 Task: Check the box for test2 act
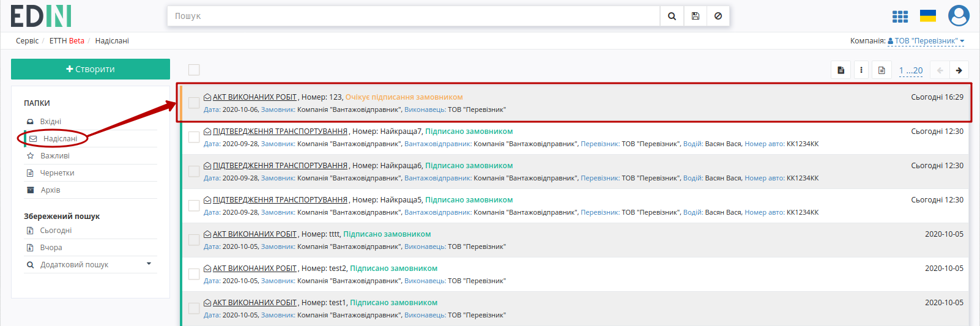tap(194, 274)
